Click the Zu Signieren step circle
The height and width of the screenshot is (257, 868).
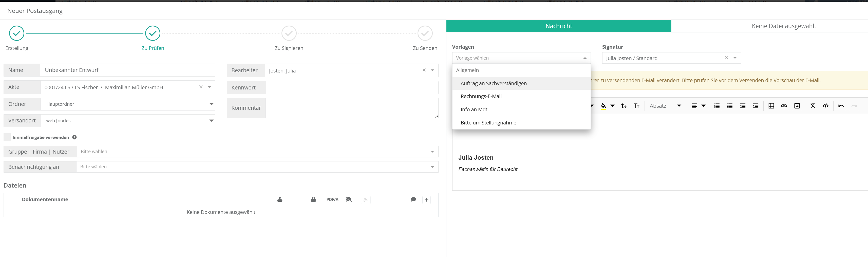click(x=289, y=33)
